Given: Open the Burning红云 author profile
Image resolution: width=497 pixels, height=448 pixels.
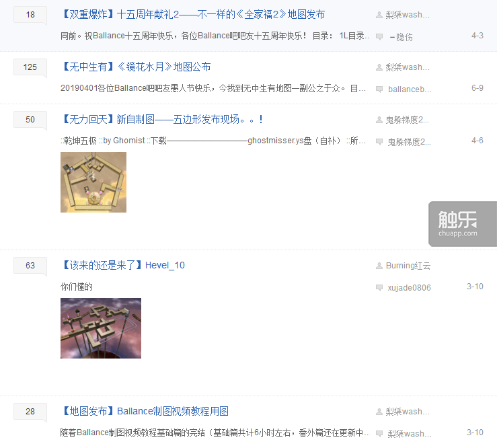Looking at the screenshot, I should click(x=408, y=266).
